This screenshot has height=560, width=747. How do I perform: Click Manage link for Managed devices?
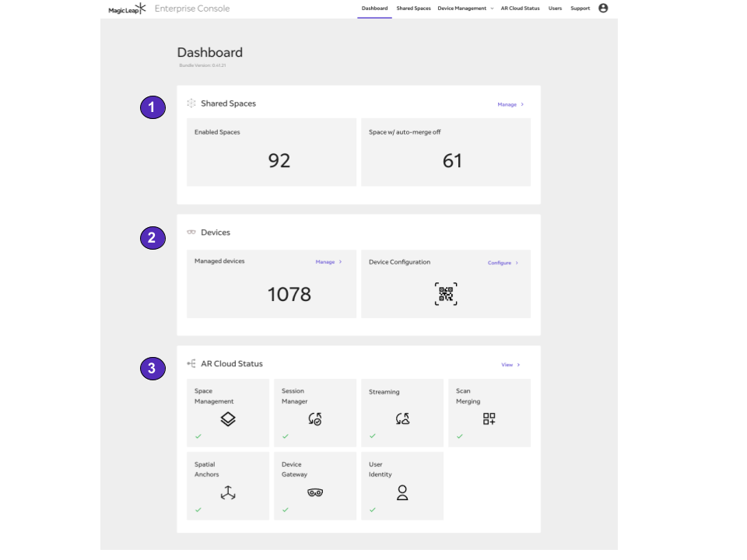pyautogui.click(x=325, y=262)
